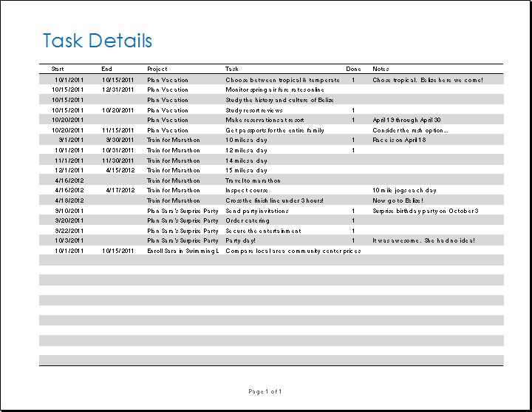Click the Task column header
The image size is (532, 412).
[x=232, y=69]
